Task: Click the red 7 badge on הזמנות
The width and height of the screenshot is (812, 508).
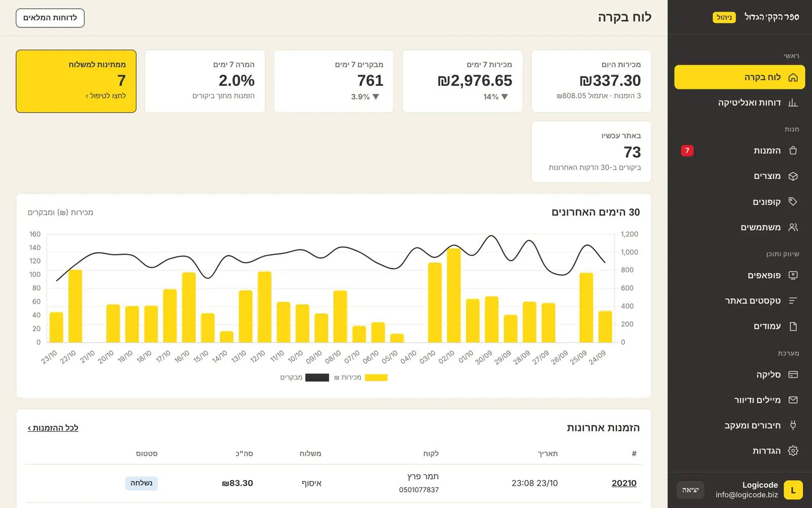Action: pos(687,151)
